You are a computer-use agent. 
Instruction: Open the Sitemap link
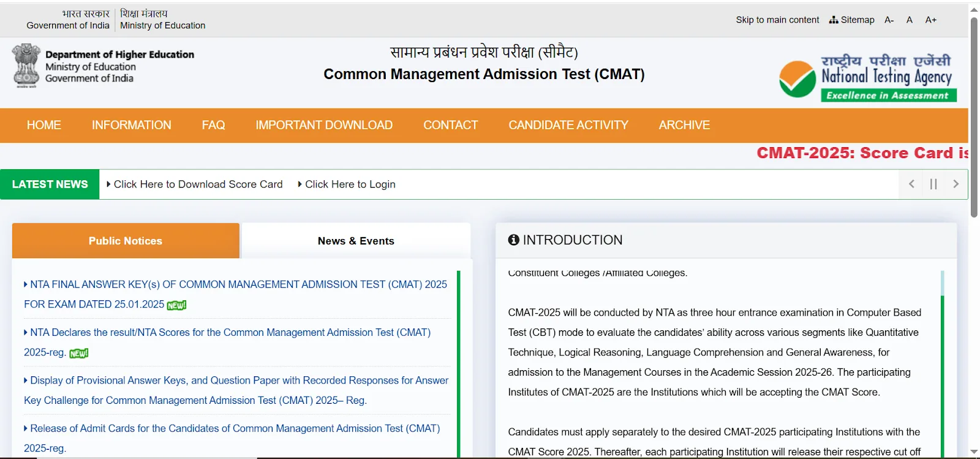coord(852,20)
